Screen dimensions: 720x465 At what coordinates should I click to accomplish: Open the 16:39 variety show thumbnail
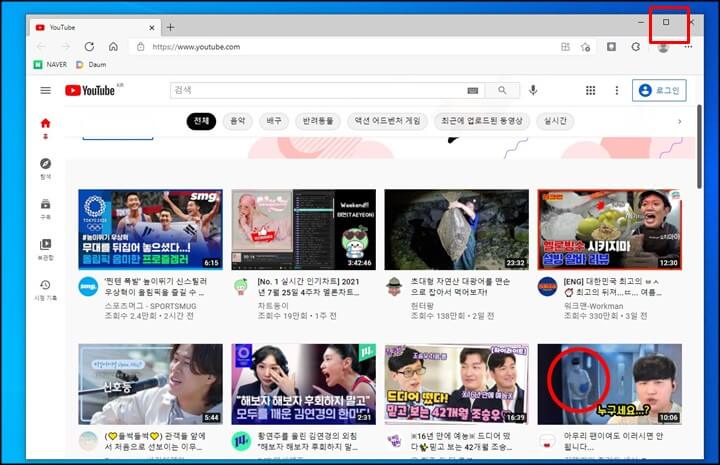point(456,384)
